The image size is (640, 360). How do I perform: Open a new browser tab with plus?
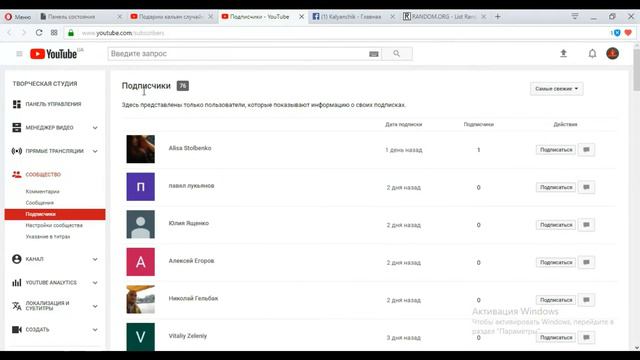coord(498,17)
